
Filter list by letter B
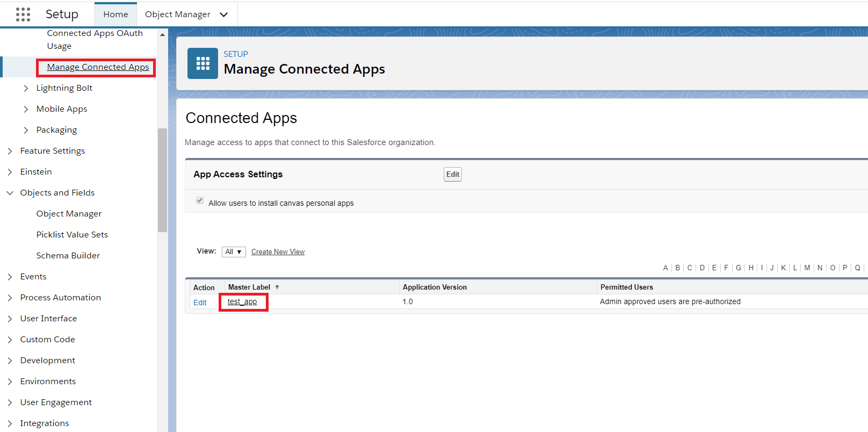[677, 268]
